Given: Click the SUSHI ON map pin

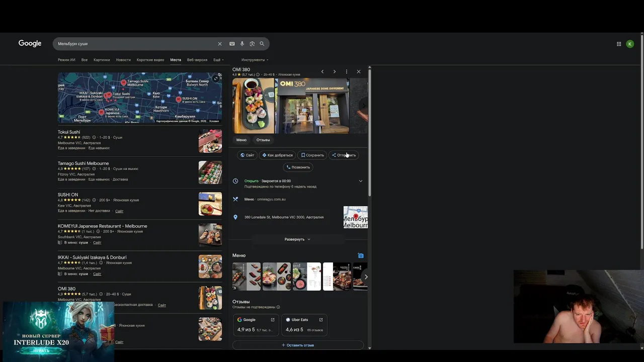Looking at the screenshot, I should coord(178,100).
